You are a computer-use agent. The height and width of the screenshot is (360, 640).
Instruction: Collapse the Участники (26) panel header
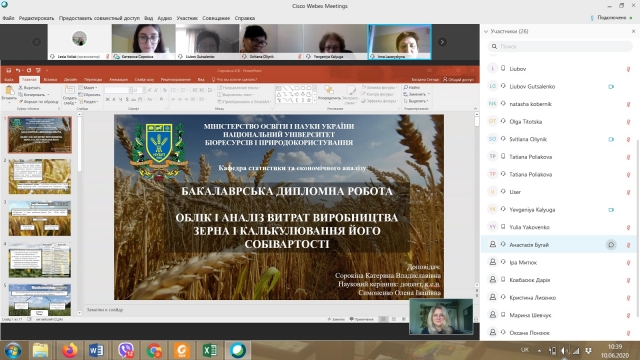tap(486, 31)
